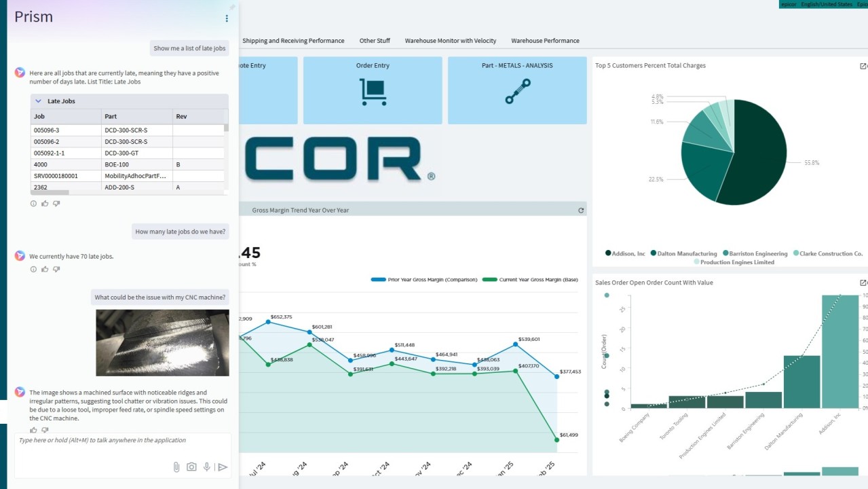Open Part - METALS - ANALYSIS tile
The image size is (868, 489).
517,90
